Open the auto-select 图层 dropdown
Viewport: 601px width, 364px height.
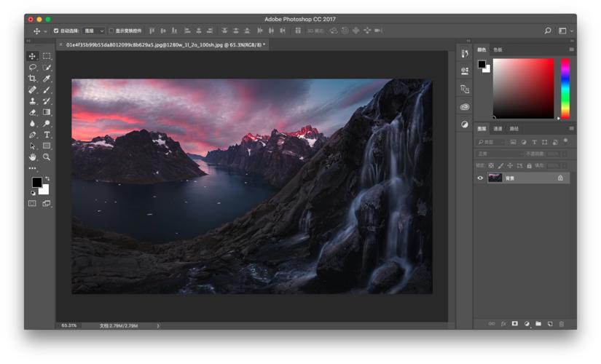94,31
